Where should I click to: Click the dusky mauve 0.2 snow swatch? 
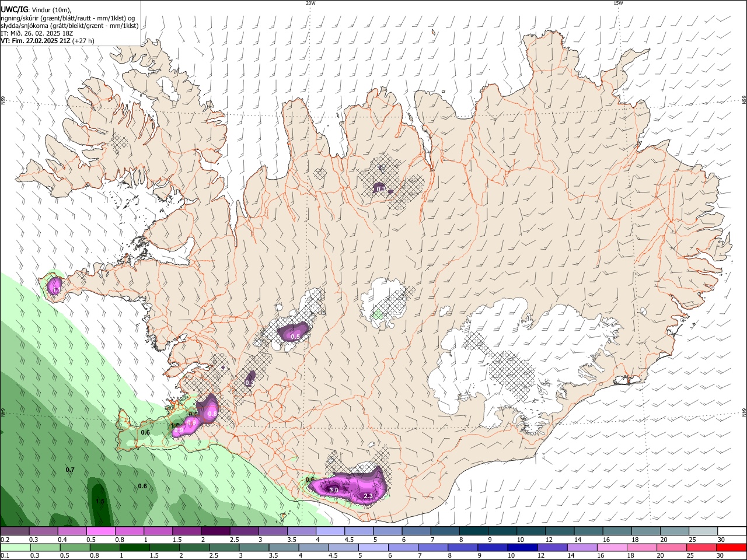15,531
